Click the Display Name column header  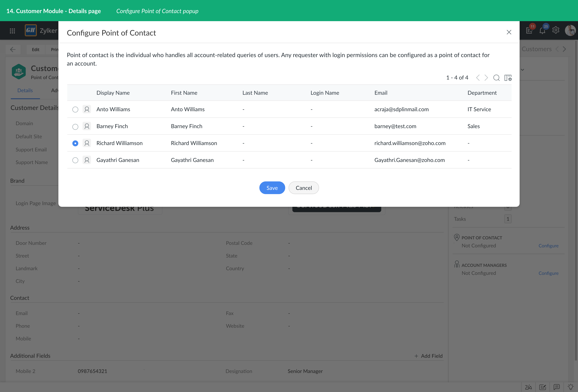[x=113, y=93]
